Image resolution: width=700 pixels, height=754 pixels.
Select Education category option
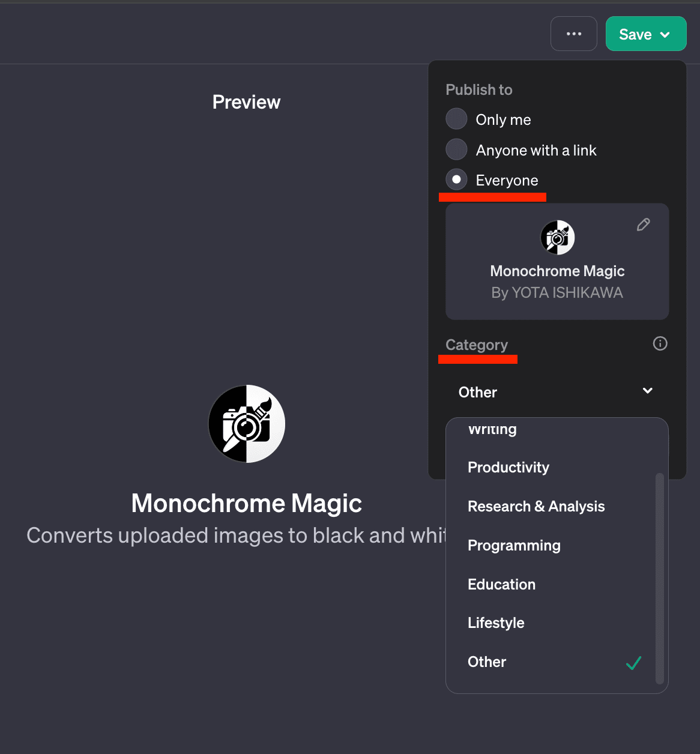point(501,584)
